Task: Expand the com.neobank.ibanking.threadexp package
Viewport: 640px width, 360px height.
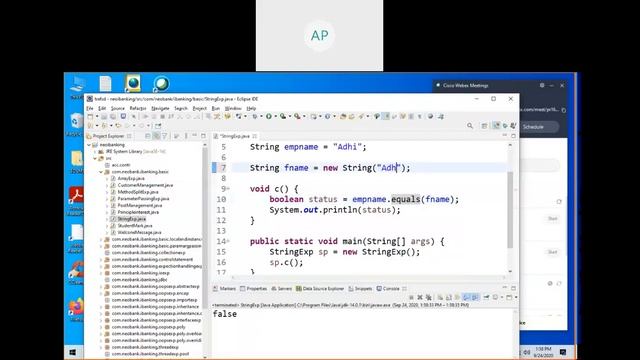Action: [x=101, y=347]
